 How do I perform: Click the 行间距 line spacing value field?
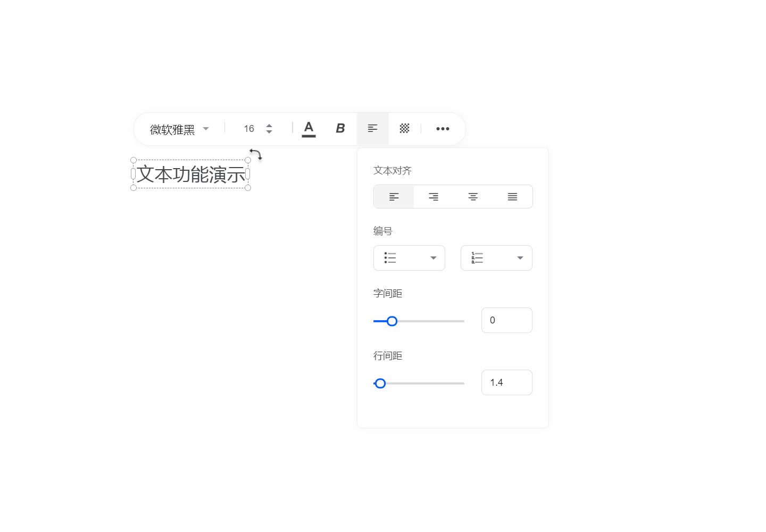(x=507, y=383)
